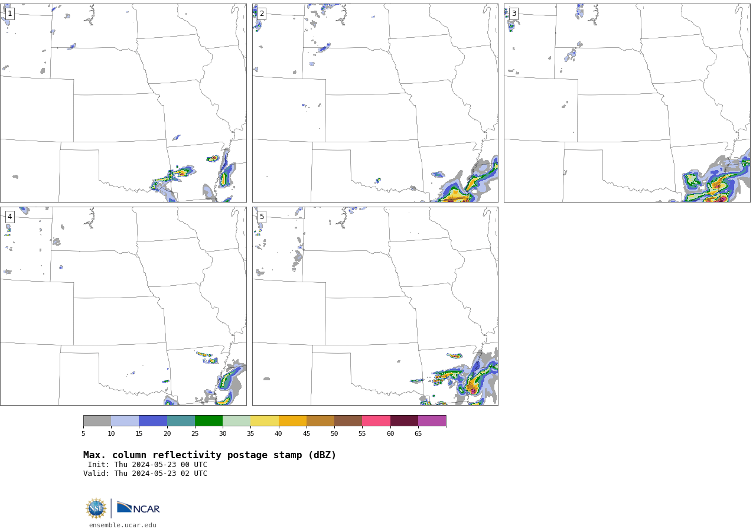Click the member number 2 label box
Viewport: 756px width, 532px height.
coord(262,14)
